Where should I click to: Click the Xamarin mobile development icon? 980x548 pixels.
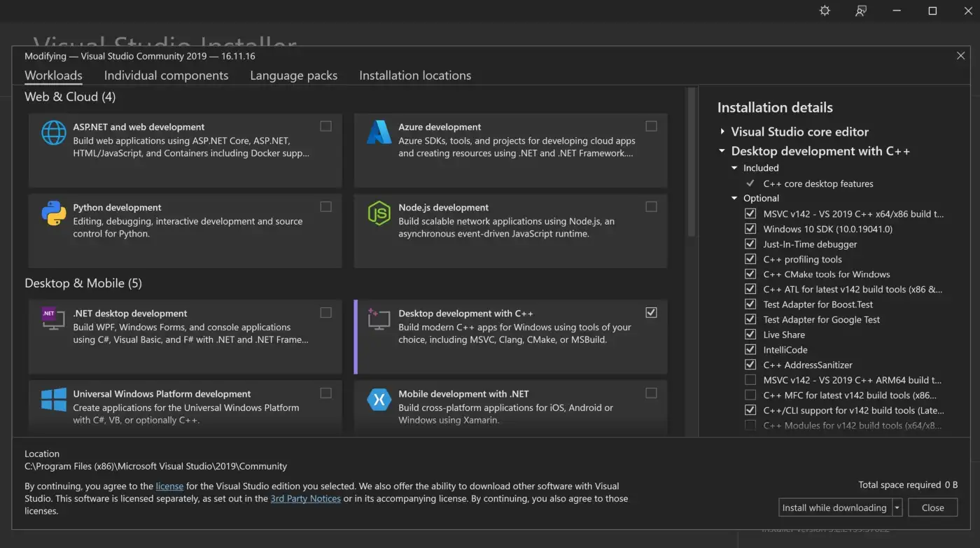click(x=379, y=400)
